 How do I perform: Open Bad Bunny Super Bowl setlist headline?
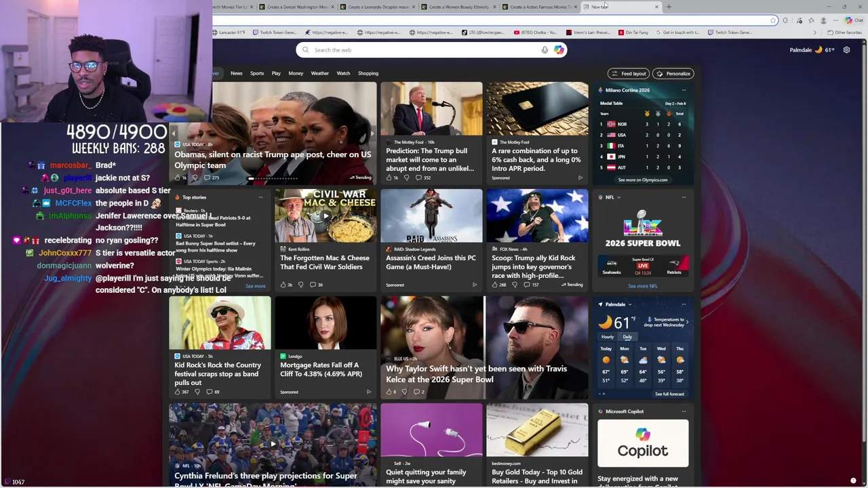[x=216, y=247]
